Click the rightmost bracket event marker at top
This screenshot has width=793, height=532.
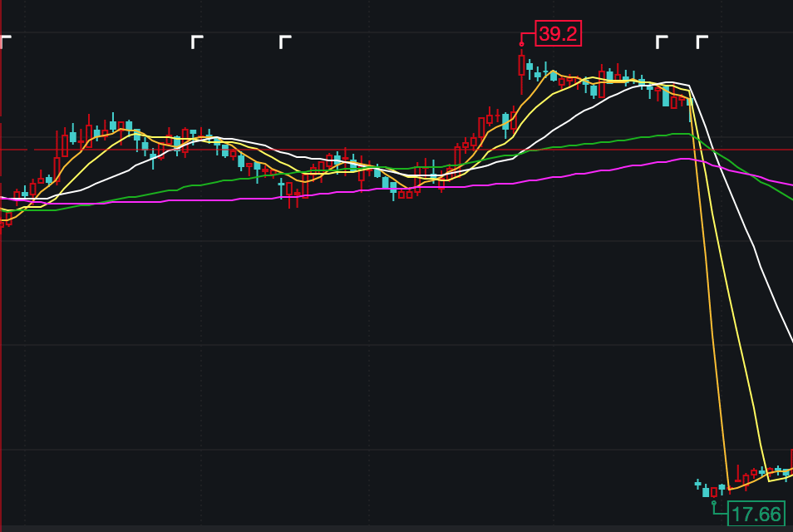[702, 42]
